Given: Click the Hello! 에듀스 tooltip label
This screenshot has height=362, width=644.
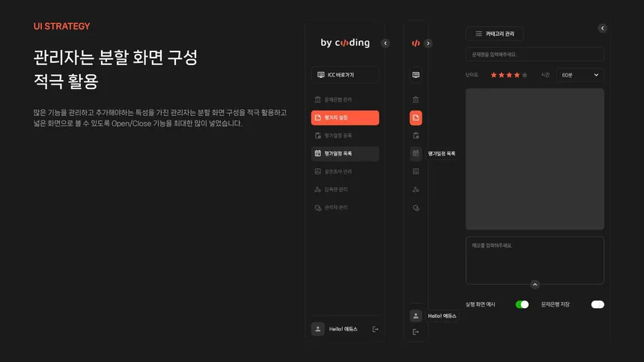Looking at the screenshot, I should (x=442, y=316).
